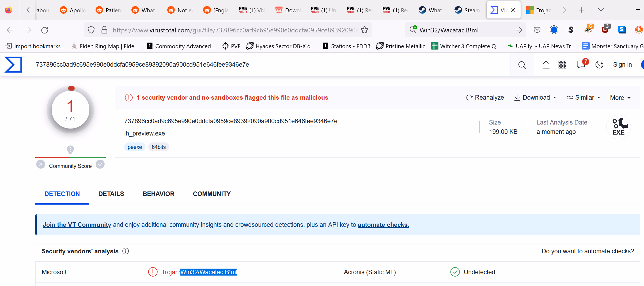Open the Elden Ring Map bookmark
Viewport: 644px width, 286px height.
pos(105,46)
